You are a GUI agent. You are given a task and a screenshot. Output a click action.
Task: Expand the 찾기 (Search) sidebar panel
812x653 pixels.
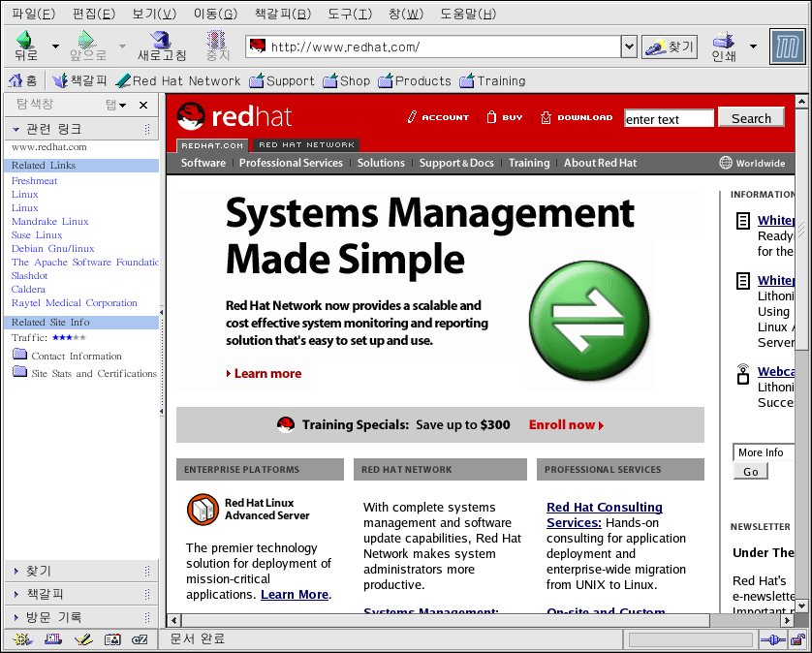39,571
